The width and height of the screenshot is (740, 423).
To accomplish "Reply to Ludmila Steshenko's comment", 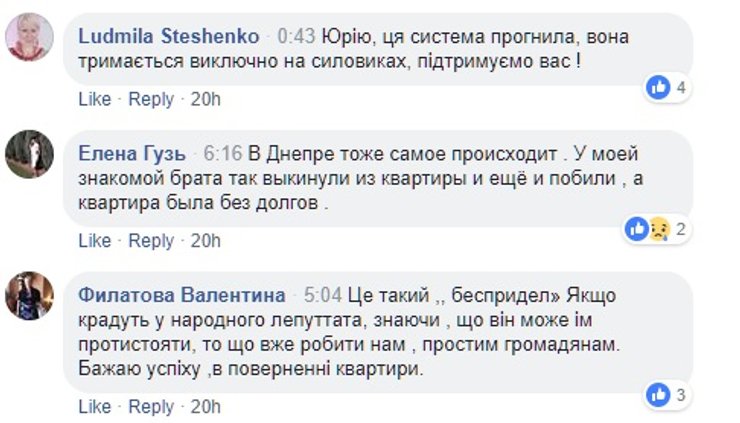I will coord(151,99).
